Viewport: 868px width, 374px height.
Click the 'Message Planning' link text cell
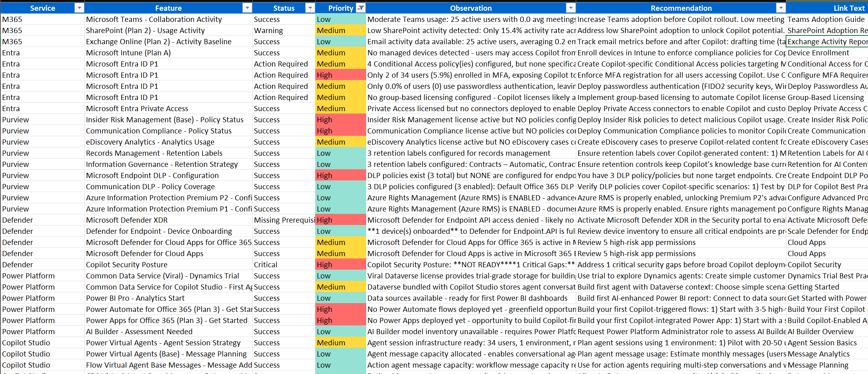point(827,365)
